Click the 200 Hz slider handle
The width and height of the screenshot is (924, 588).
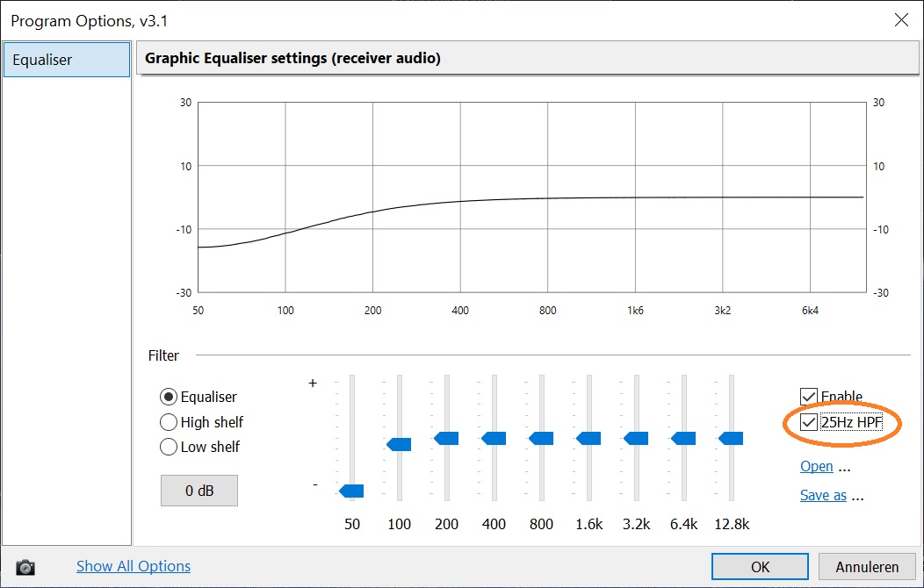pyautogui.click(x=446, y=438)
